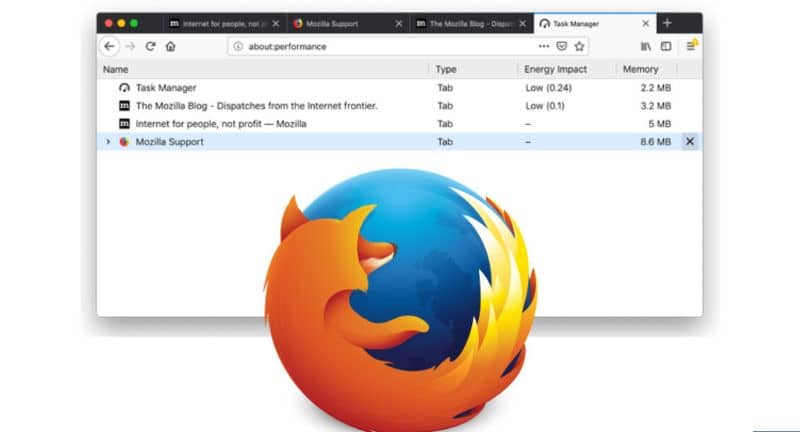Open page actions three-dot menu
This screenshot has width=800, height=432.
(544, 46)
